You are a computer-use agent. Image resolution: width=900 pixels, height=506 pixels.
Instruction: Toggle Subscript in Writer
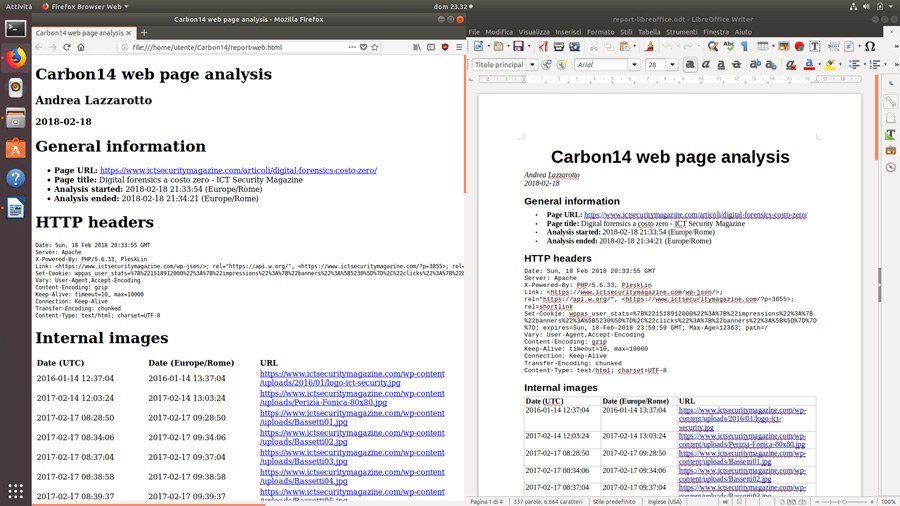(x=771, y=65)
